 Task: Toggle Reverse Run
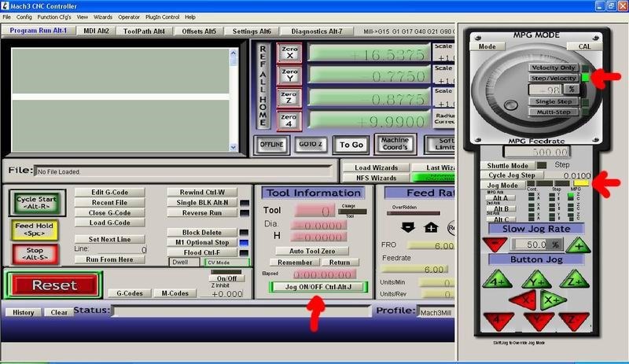202,213
